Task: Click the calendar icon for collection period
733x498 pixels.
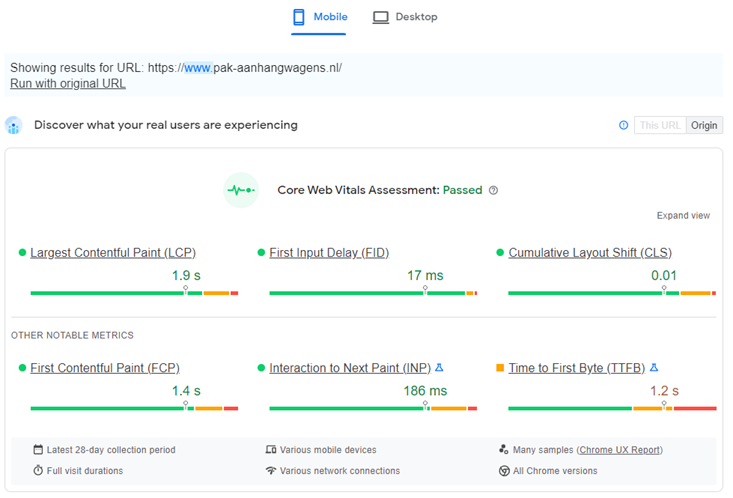Action: 38,449
